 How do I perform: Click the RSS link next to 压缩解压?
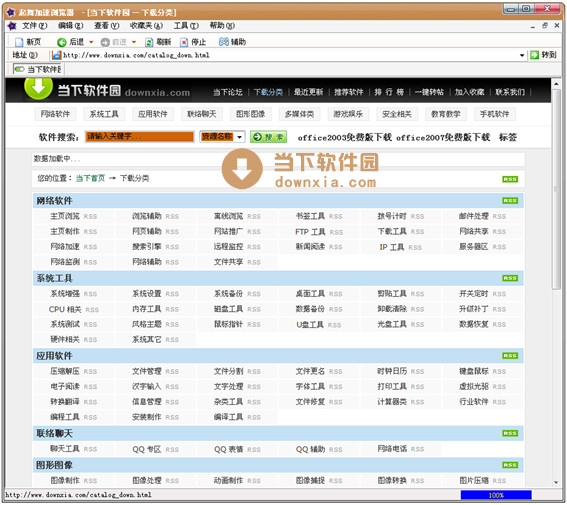pyautogui.click(x=90, y=372)
